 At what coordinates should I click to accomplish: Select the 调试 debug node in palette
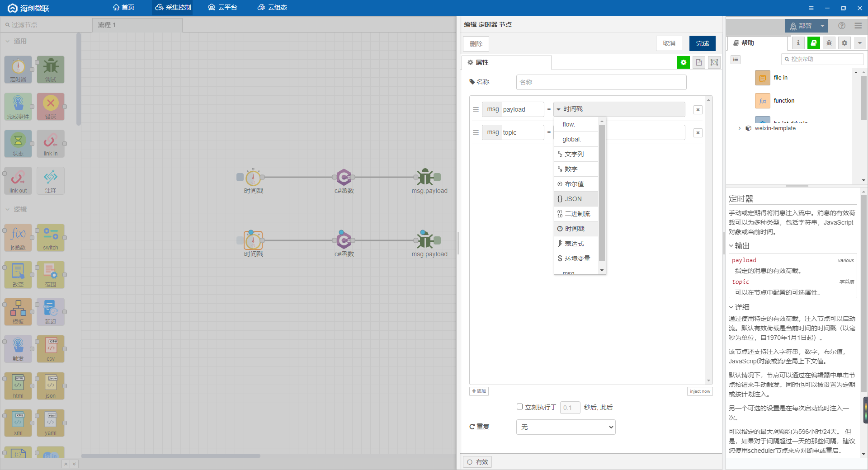pyautogui.click(x=51, y=70)
